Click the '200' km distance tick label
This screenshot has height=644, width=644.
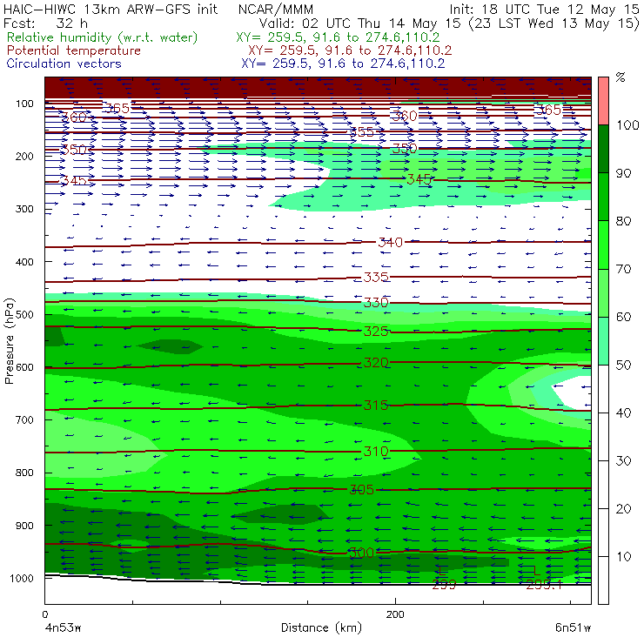click(395, 614)
